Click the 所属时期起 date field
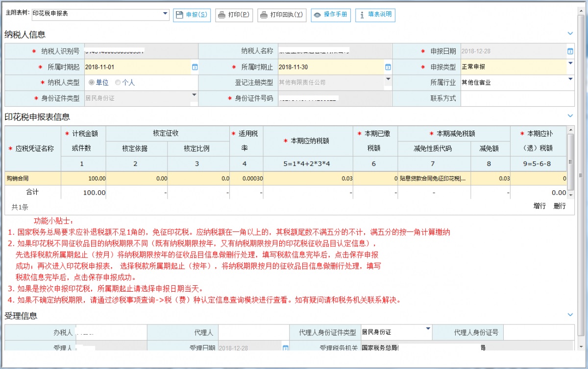This screenshot has height=369, width=588. 137,67
